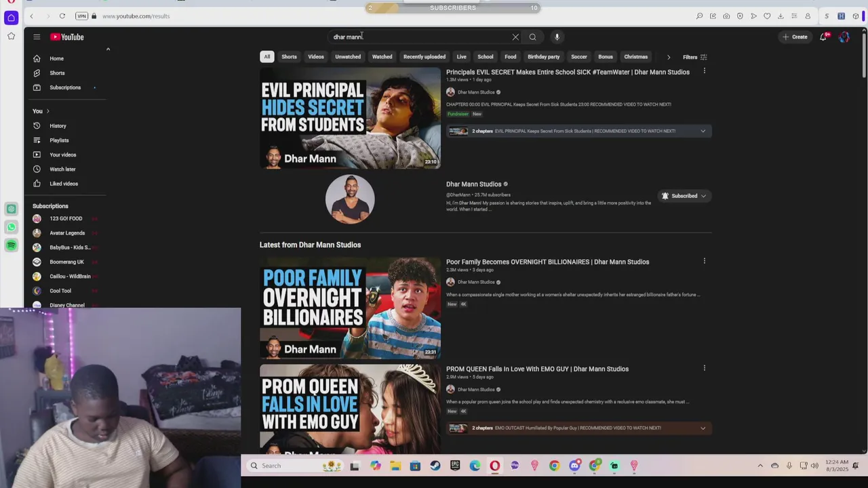
Task: Open WhatsApp in the Opera sidebar
Action: coord(11,227)
